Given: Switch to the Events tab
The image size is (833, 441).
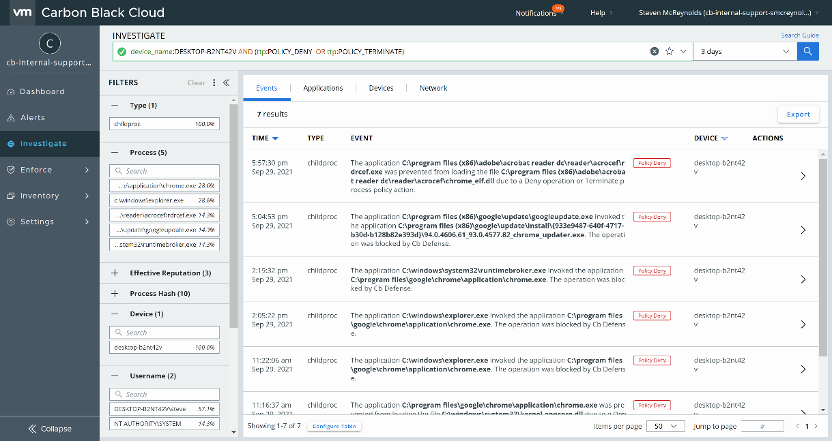Looking at the screenshot, I should pyautogui.click(x=267, y=88).
